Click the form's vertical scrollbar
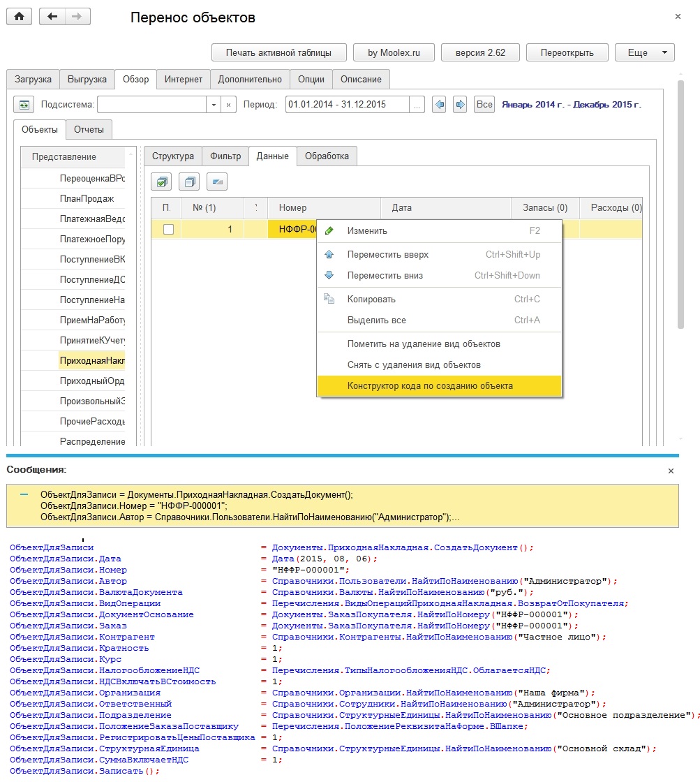The height and width of the screenshot is (782, 700). (680, 203)
